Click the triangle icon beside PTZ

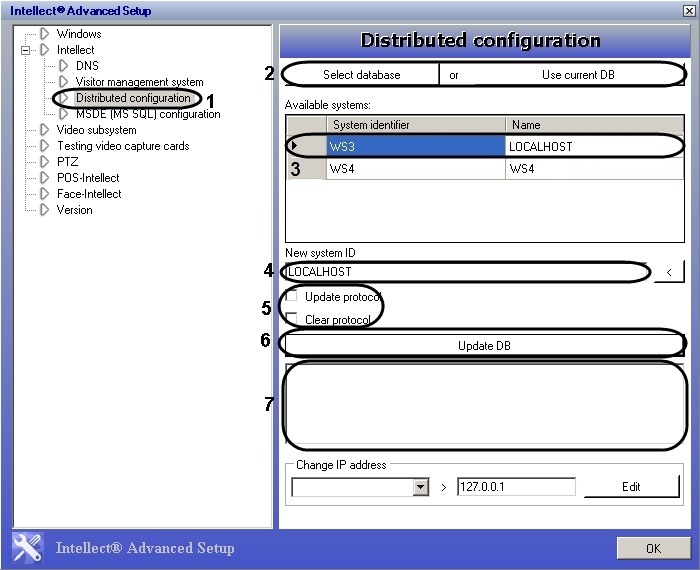[44, 162]
